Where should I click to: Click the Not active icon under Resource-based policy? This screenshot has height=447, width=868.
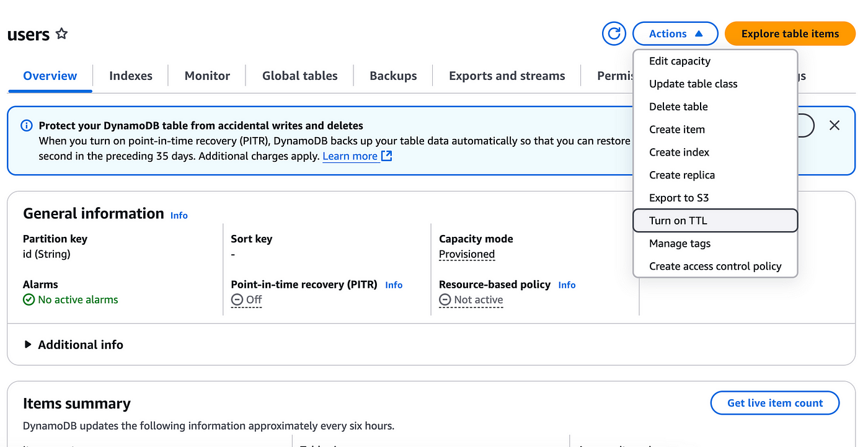click(445, 299)
